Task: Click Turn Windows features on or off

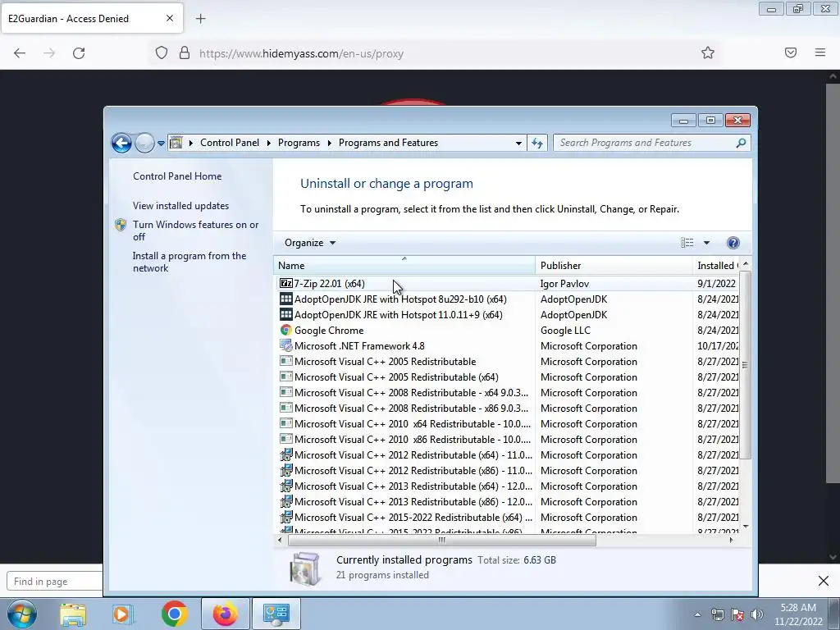Action: [x=195, y=231]
